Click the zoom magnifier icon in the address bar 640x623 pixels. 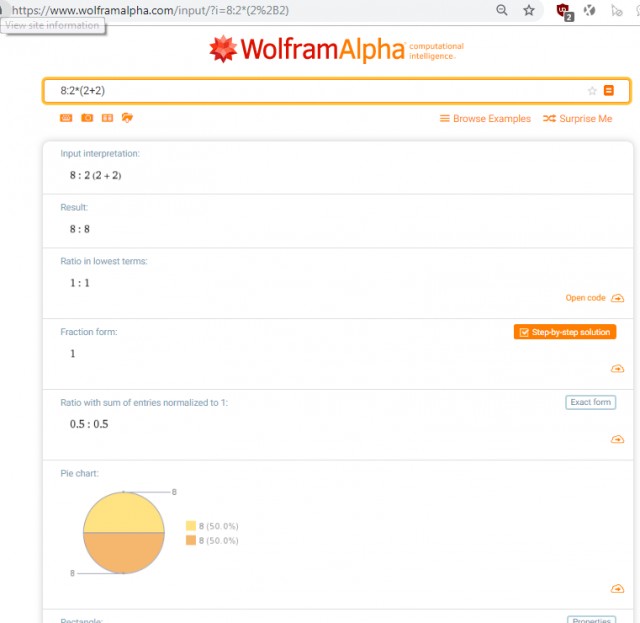[502, 10]
